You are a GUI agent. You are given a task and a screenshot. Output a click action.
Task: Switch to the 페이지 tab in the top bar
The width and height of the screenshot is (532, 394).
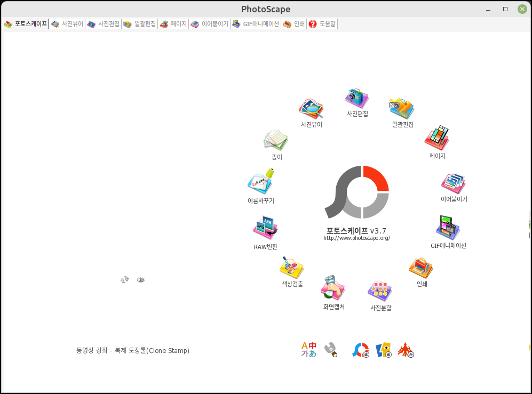pyautogui.click(x=173, y=24)
